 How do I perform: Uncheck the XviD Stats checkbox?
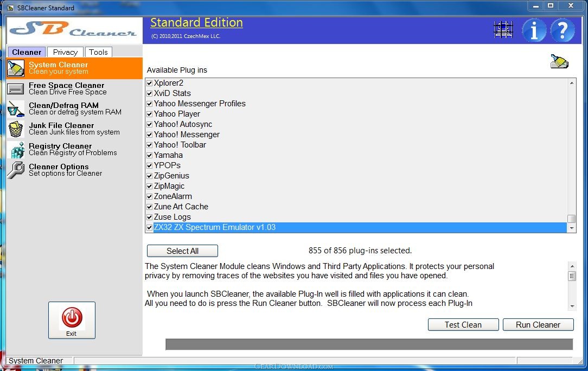[150, 93]
